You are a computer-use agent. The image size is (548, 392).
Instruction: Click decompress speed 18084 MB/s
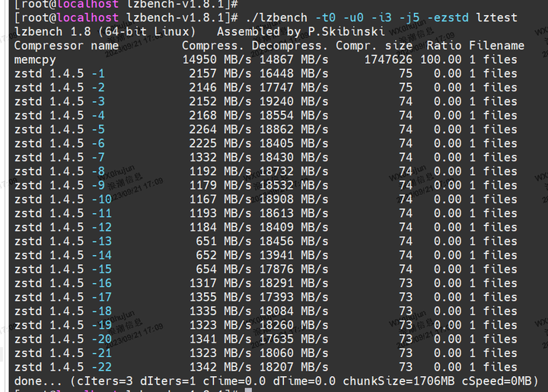coord(294,311)
